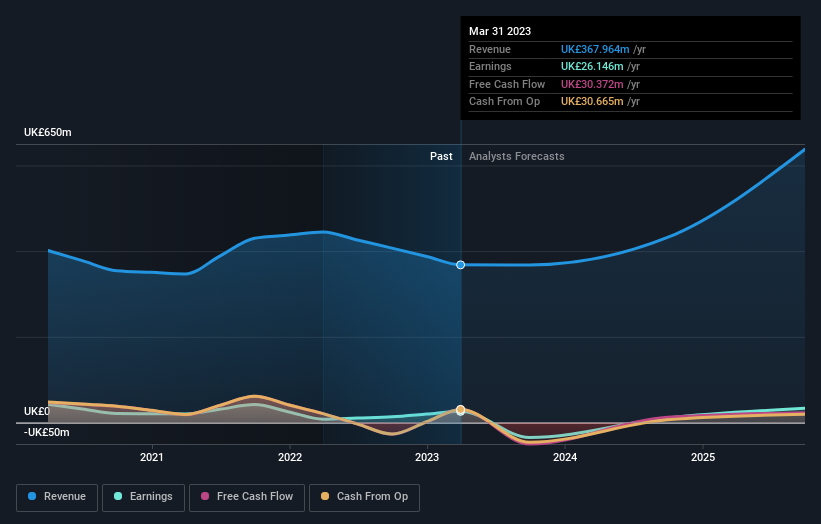821x524 pixels.
Task: Click the UK£650m y-axis label
Action: pos(48,132)
